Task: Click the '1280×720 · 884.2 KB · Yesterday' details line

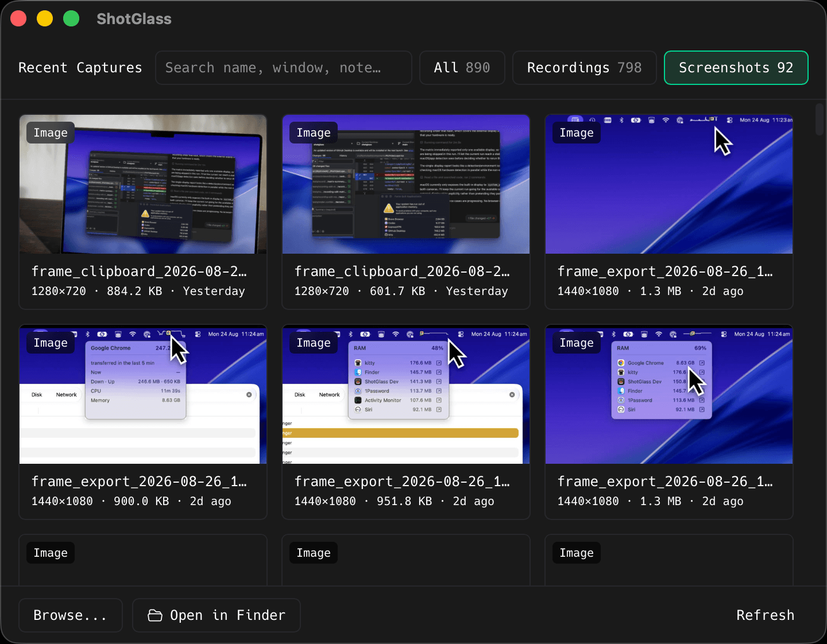Action: click(138, 291)
